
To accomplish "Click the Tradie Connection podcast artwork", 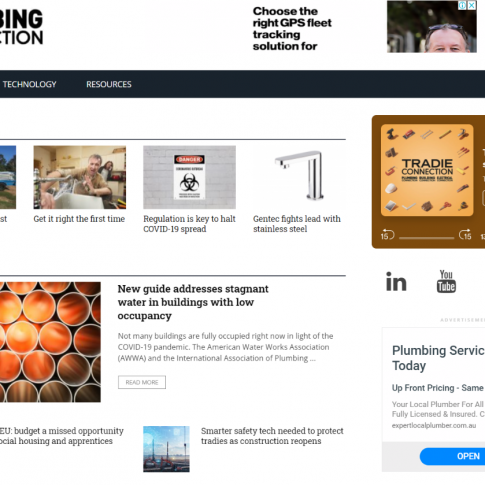I will (427, 170).
